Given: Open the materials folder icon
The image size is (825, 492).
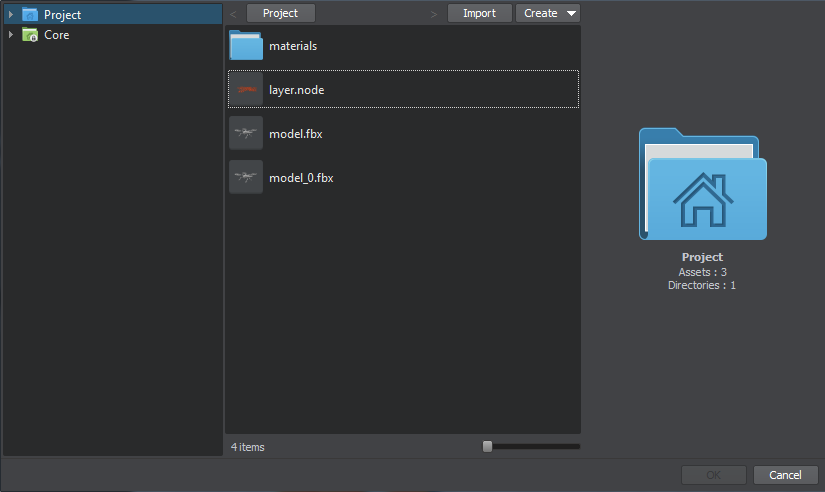Looking at the screenshot, I should click(x=245, y=46).
